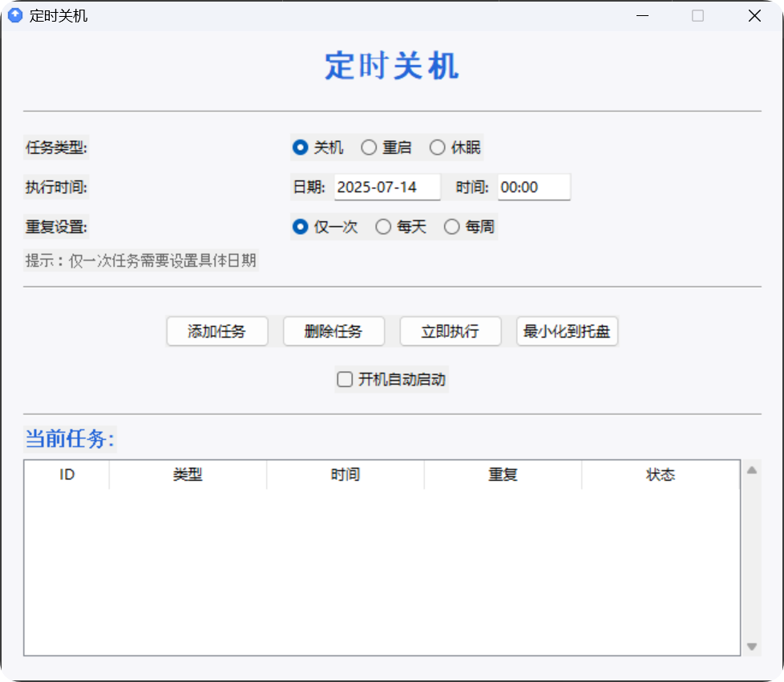Click the time input showing 00:00
The image size is (784, 682).
pos(534,187)
